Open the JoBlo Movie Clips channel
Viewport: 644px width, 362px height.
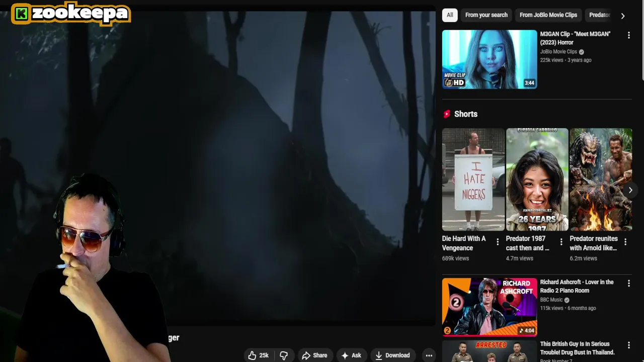(558, 52)
